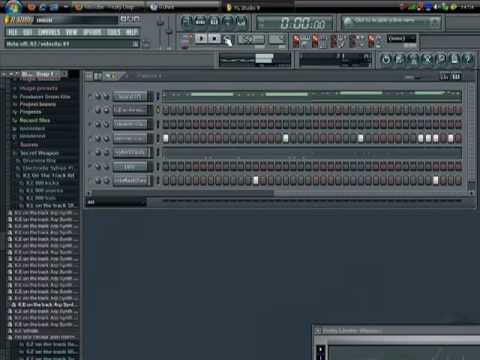480x360 pixels.
Task: Click the fifth channel's name button
Action: (130, 152)
